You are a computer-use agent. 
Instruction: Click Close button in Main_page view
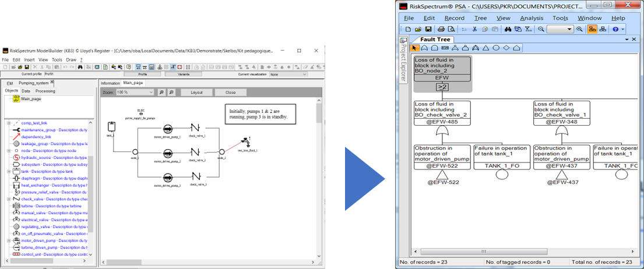coord(230,92)
